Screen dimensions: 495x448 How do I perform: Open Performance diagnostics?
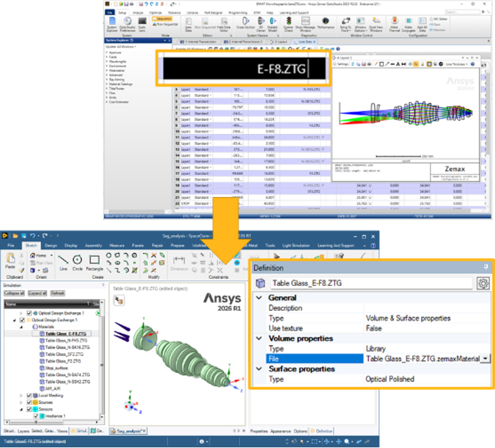[325, 24]
